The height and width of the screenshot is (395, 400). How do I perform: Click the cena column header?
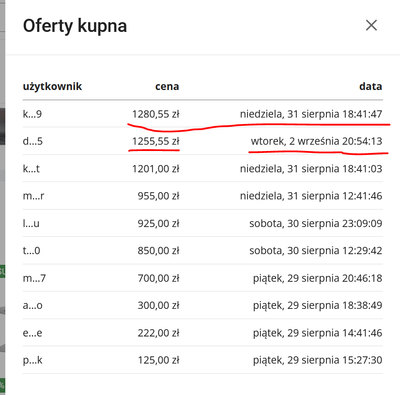(167, 87)
